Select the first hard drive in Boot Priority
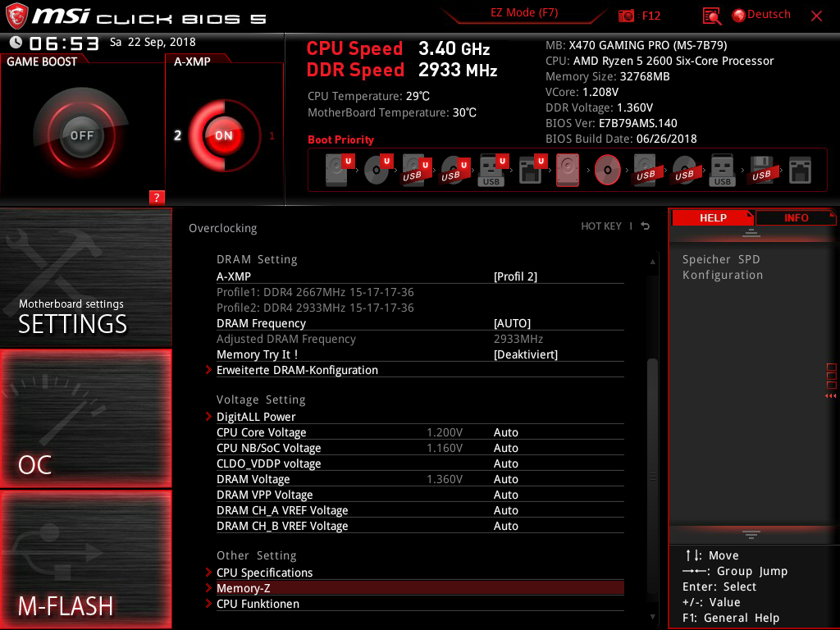This screenshot has width=840, height=630. point(336,170)
